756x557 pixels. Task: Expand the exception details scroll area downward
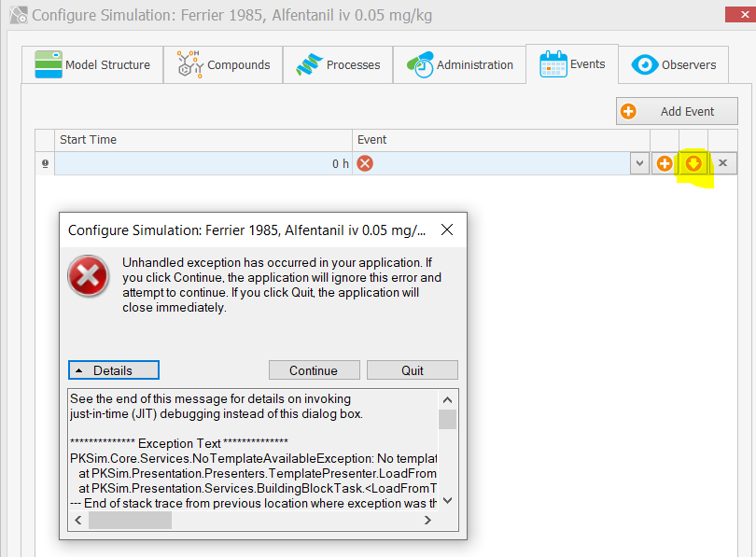pyautogui.click(x=447, y=501)
